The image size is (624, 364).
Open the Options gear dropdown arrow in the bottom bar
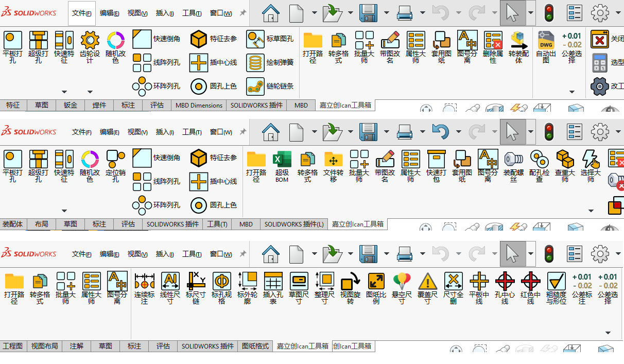pos(618,254)
